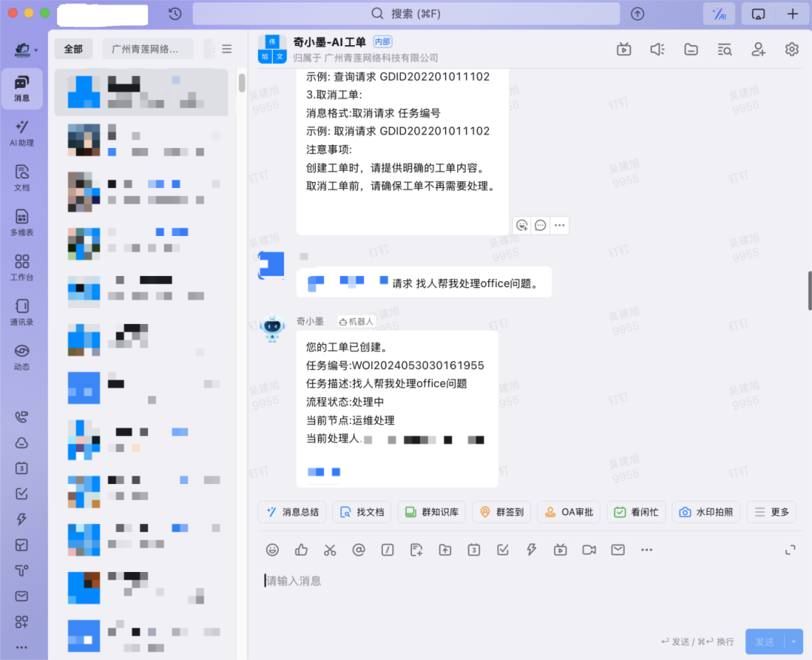Open the 通讯录 contacts section

coord(22,312)
